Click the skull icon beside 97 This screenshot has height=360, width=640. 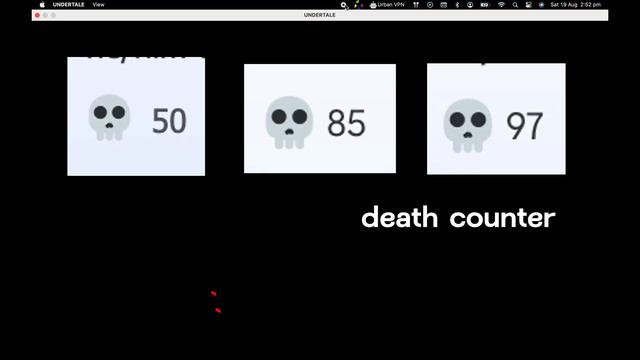(468, 126)
